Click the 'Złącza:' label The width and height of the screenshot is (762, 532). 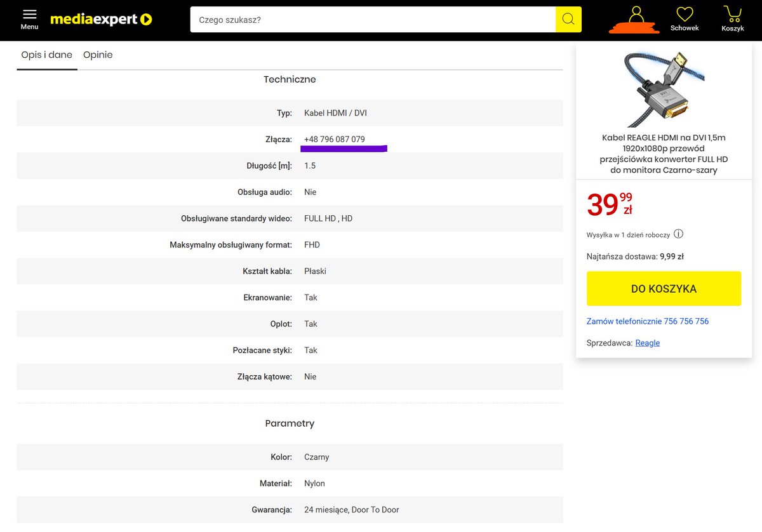pyautogui.click(x=279, y=140)
